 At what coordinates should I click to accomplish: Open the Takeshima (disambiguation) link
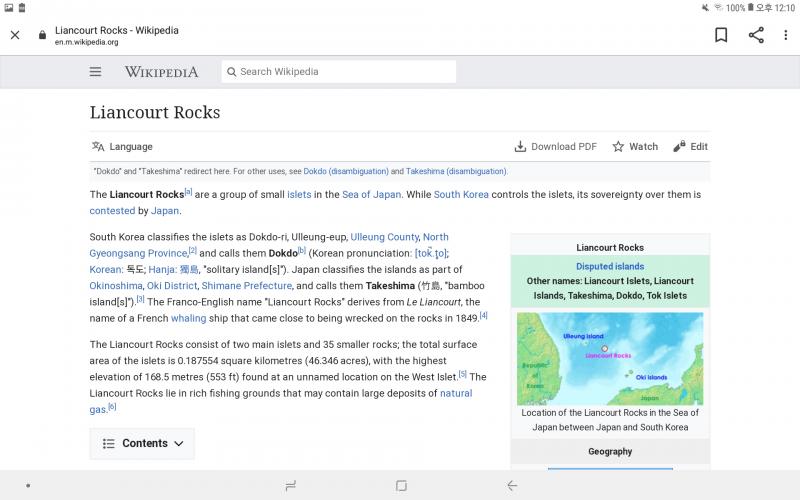[x=456, y=171]
